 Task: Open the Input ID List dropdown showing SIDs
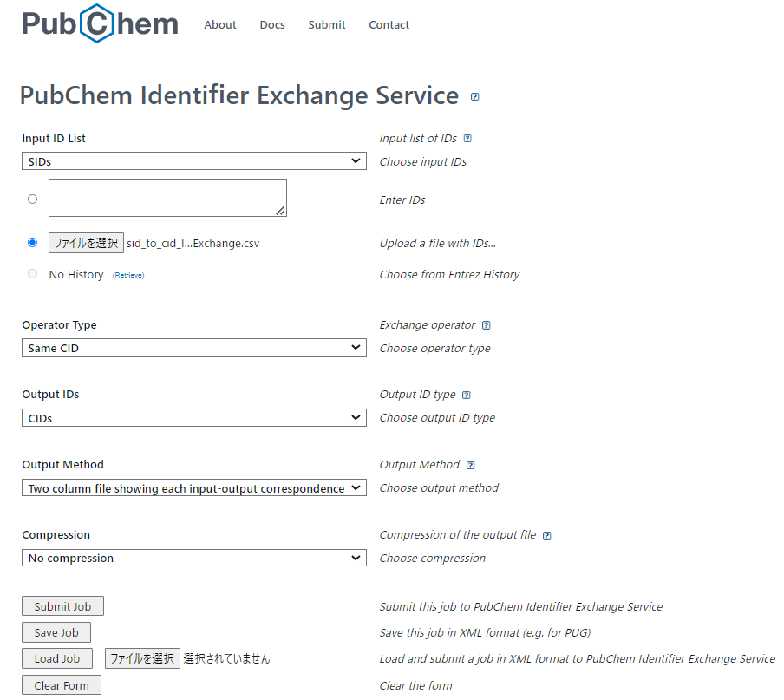(x=193, y=160)
